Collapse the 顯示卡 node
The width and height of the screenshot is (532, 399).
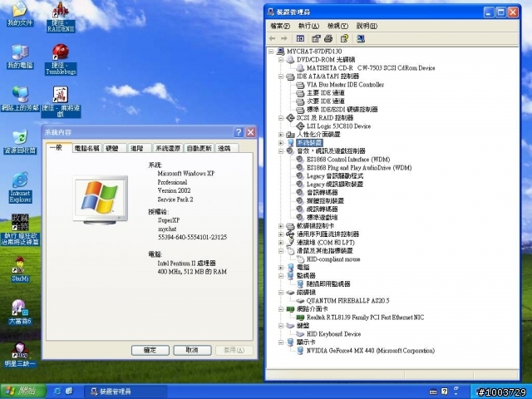[x=281, y=342]
